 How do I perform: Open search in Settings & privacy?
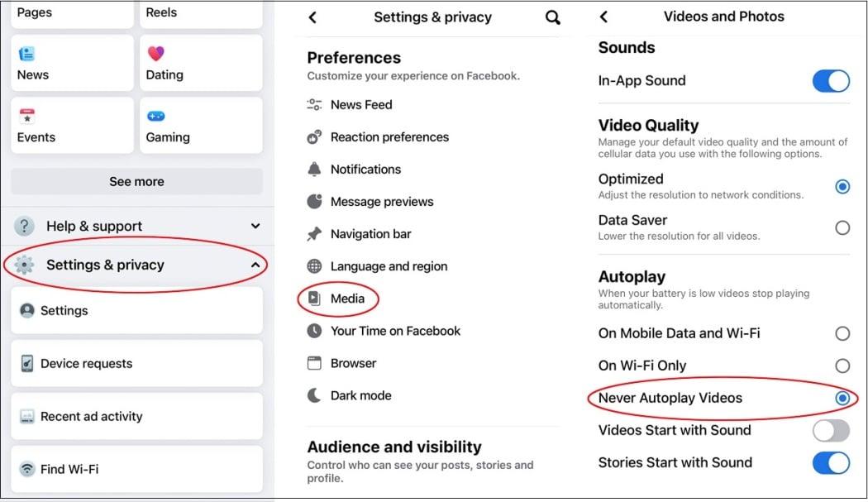[552, 17]
